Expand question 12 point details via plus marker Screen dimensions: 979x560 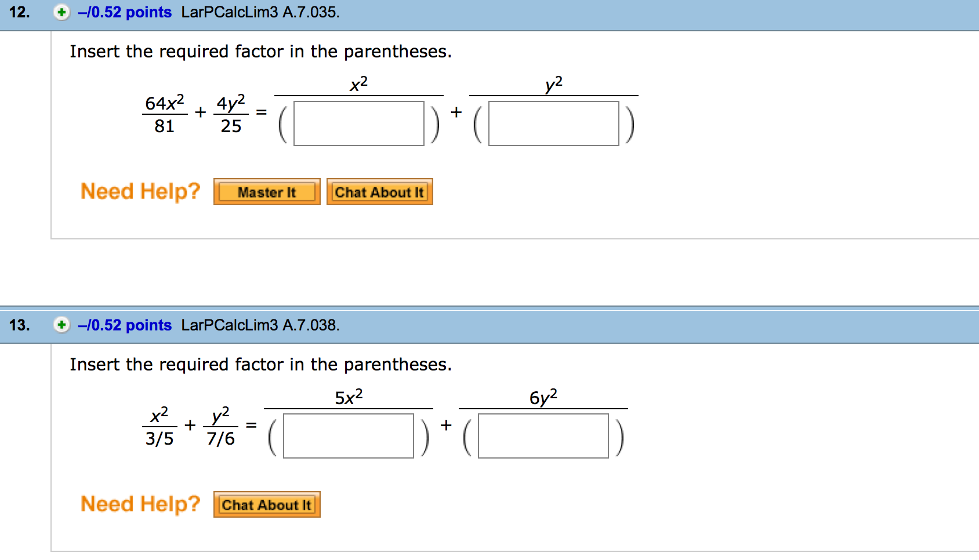click(62, 13)
